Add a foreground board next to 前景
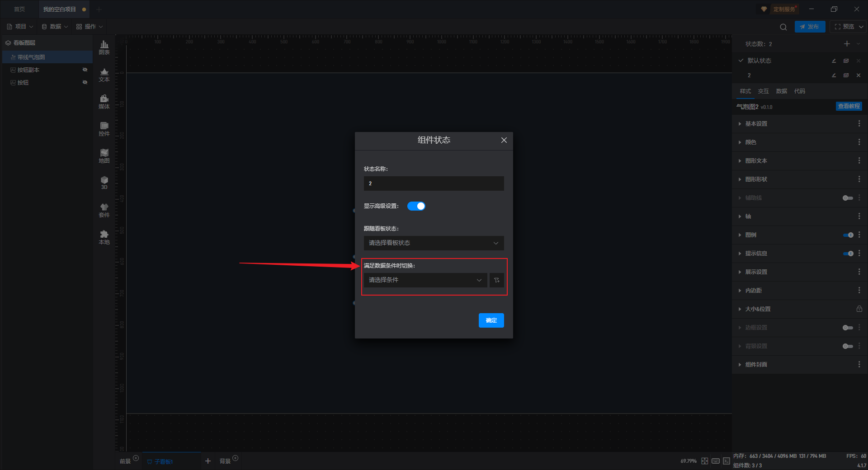This screenshot has height=470, width=868. pos(136,458)
